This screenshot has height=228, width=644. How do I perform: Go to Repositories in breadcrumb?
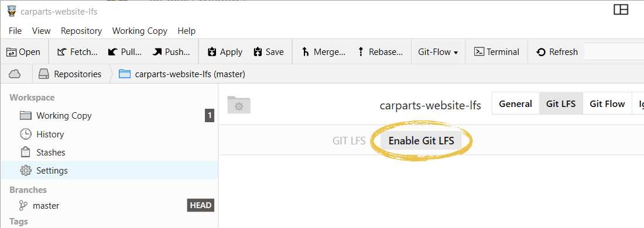click(x=70, y=74)
